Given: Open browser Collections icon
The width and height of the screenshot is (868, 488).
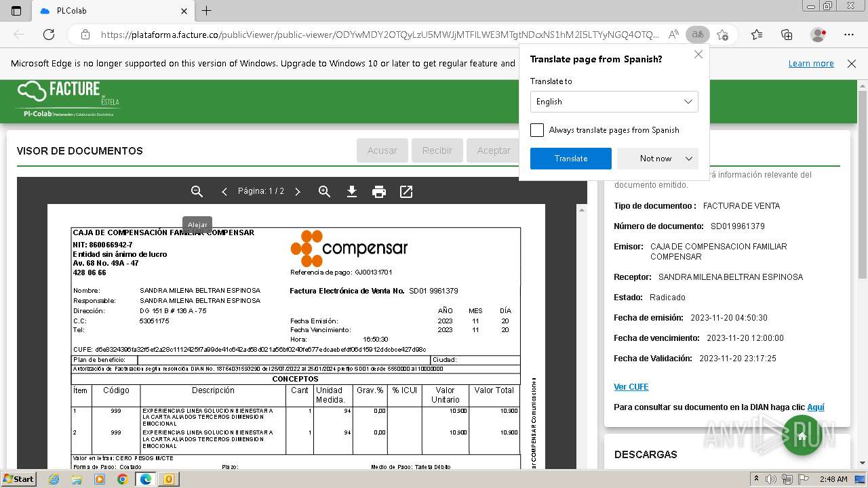Looking at the screenshot, I should 787,35.
